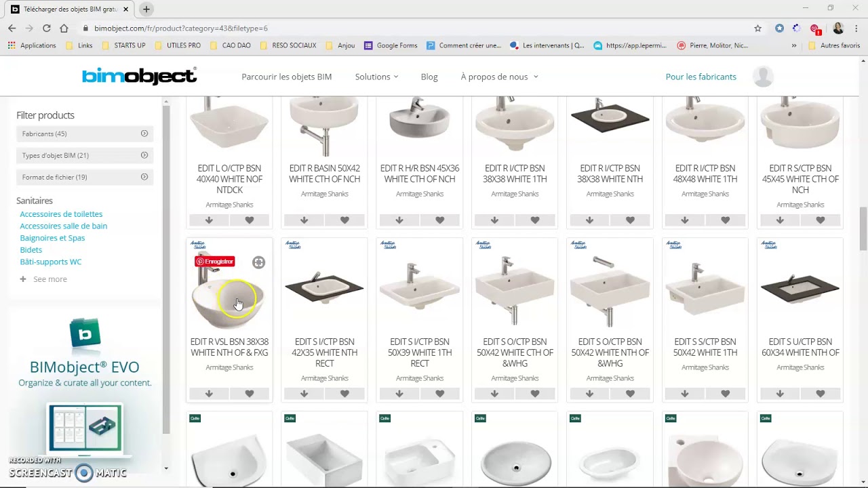Select Baignoires et Spas category
Screen dimensions: 868x488
coord(52,238)
